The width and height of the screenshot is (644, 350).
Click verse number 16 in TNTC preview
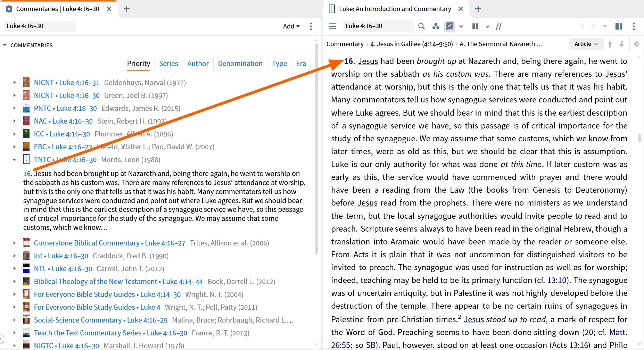tap(27, 174)
